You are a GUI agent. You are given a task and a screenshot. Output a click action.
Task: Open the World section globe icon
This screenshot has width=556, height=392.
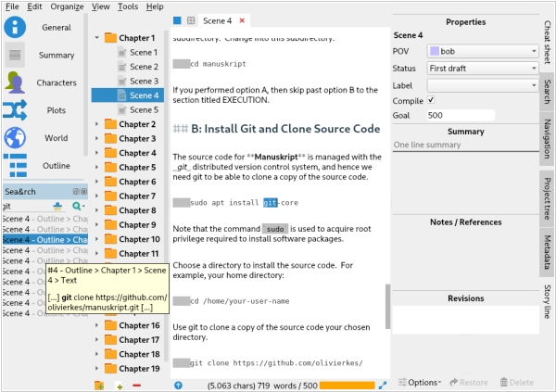coord(15,138)
